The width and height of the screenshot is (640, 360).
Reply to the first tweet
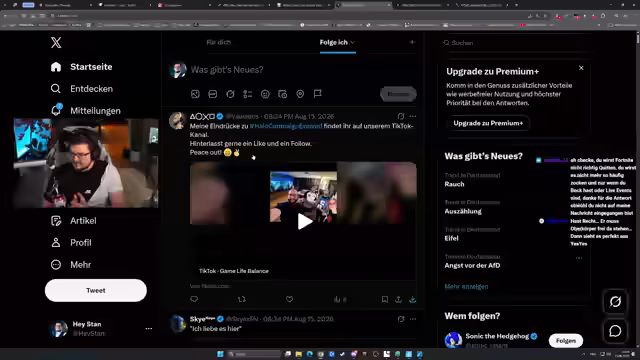194,299
